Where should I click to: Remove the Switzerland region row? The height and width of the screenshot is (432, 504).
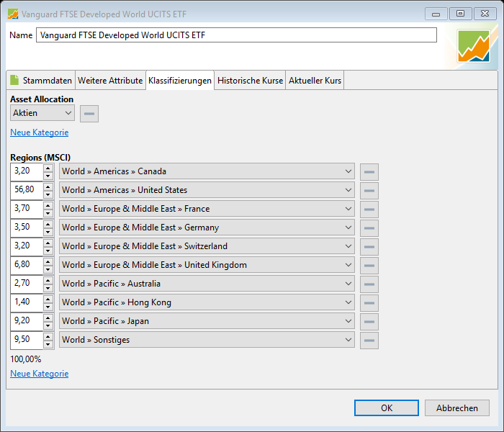(x=369, y=246)
